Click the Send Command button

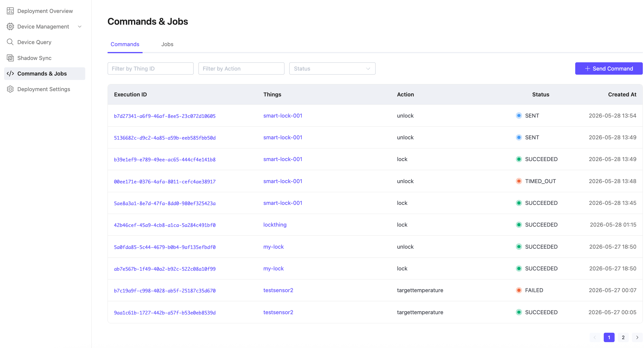tap(609, 68)
